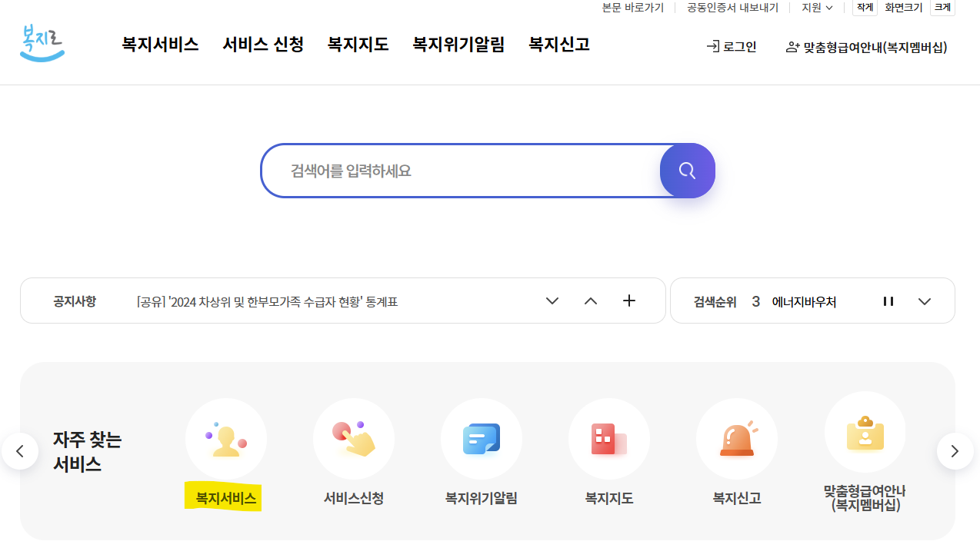Open the 복지위기알림 top menu

coord(458,45)
